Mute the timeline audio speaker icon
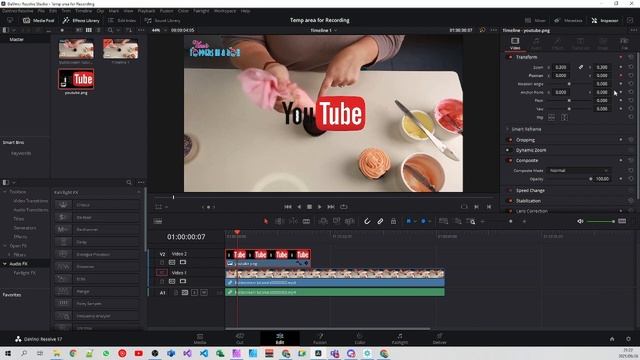 tap(580, 221)
